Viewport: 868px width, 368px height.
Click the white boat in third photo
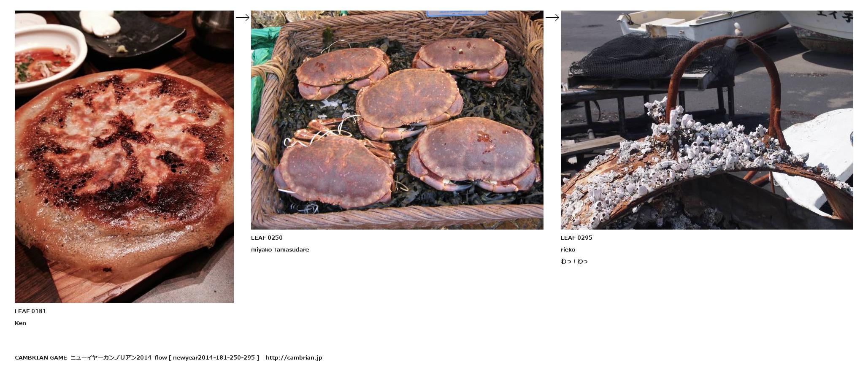(700, 24)
